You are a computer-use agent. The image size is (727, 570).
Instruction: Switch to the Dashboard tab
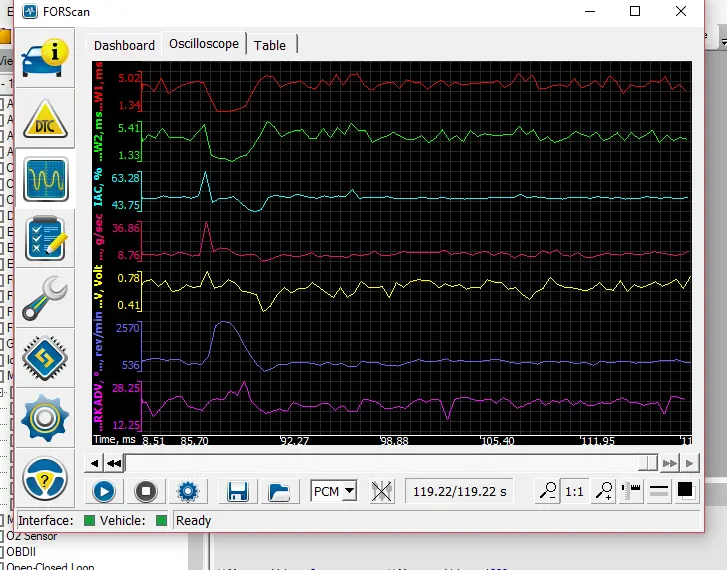(124, 45)
